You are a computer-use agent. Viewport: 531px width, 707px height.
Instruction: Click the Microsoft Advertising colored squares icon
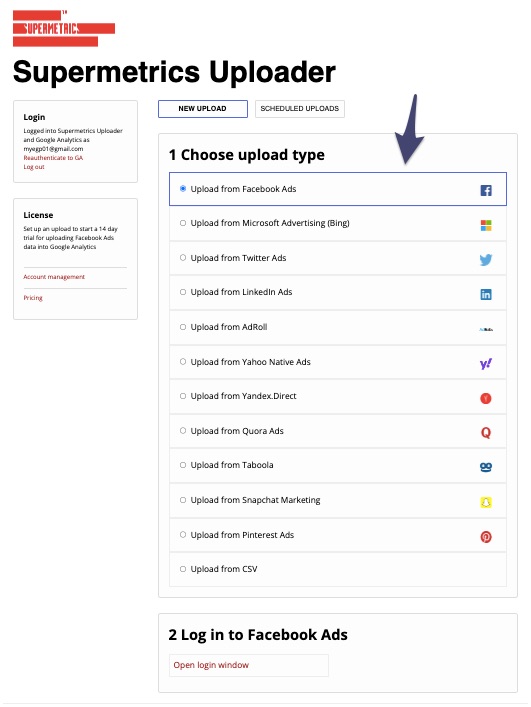point(485,225)
